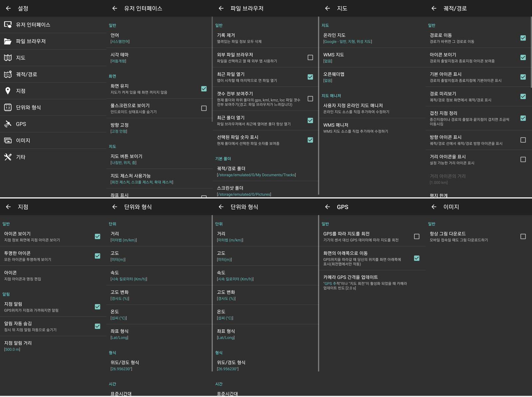This screenshot has width=532, height=397.
Task: Go back from 궤적/경로 screen
Action: (x=434, y=8)
